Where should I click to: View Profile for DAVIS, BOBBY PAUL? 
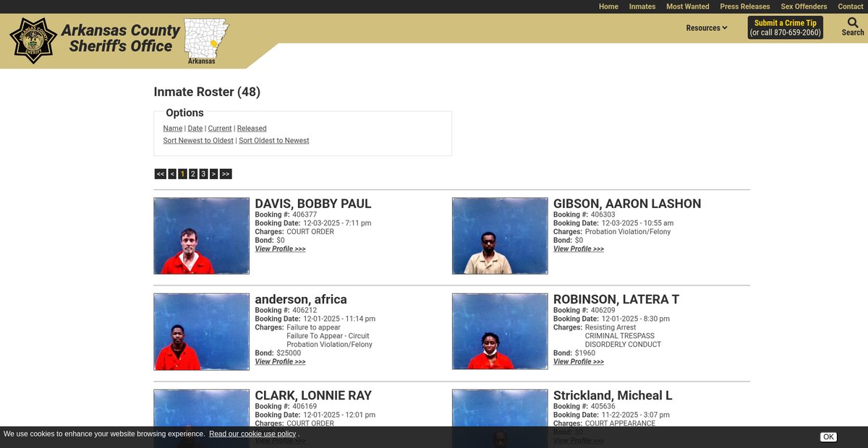(x=280, y=249)
